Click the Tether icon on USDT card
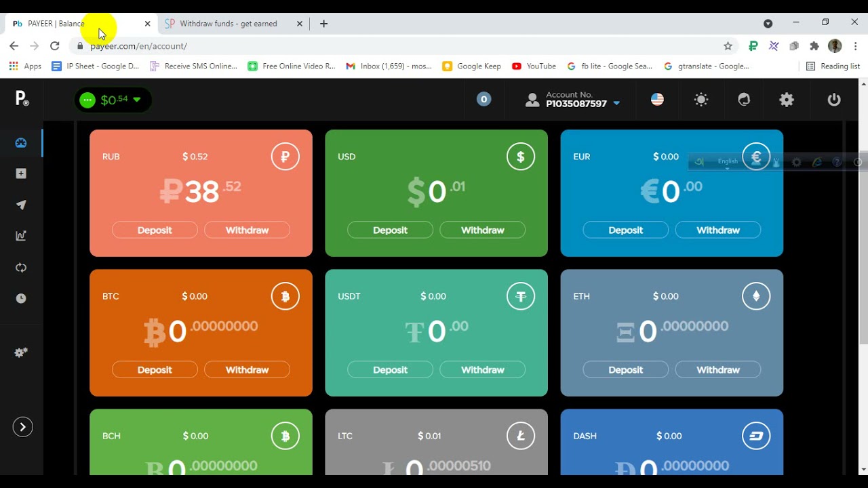868x488 pixels. (521, 296)
